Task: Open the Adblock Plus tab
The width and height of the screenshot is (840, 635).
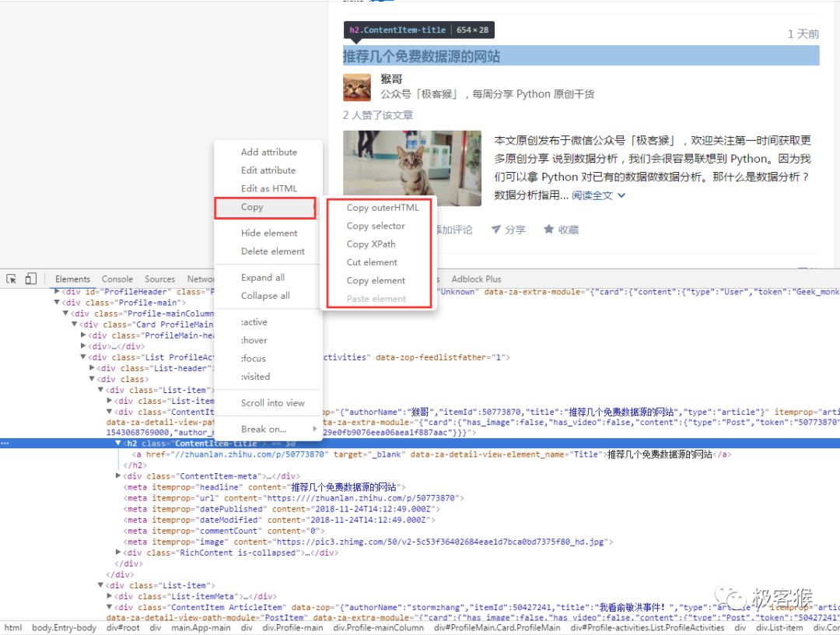Action: pyautogui.click(x=476, y=279)
